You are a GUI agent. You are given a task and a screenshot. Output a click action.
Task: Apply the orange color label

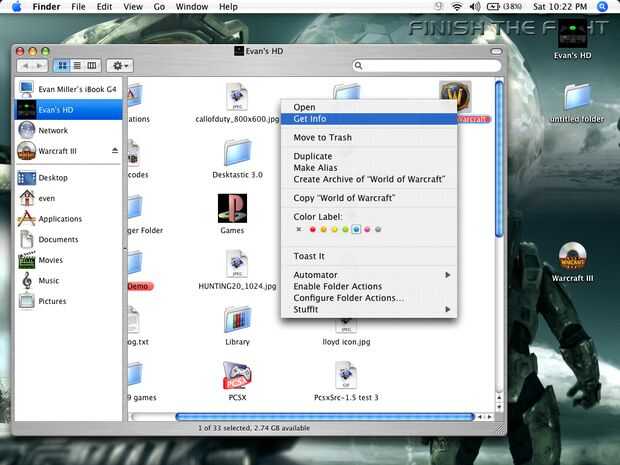tap(323, 229)
